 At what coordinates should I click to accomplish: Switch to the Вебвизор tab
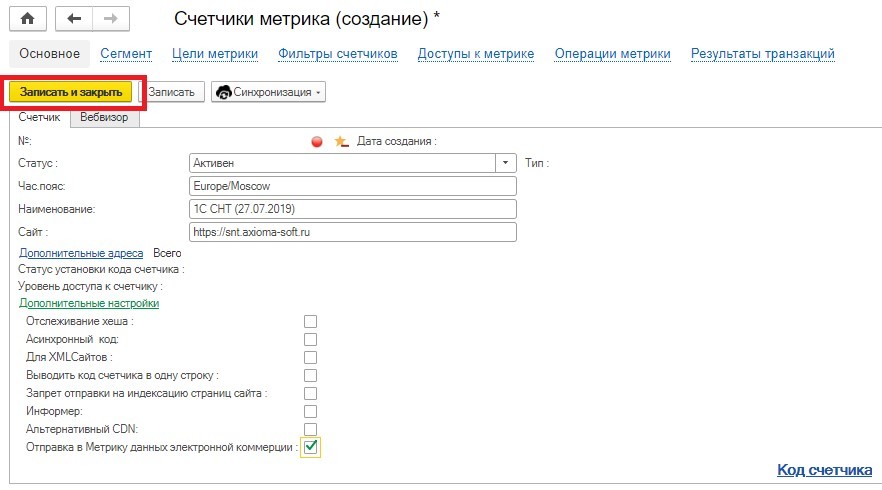point(104,118)
